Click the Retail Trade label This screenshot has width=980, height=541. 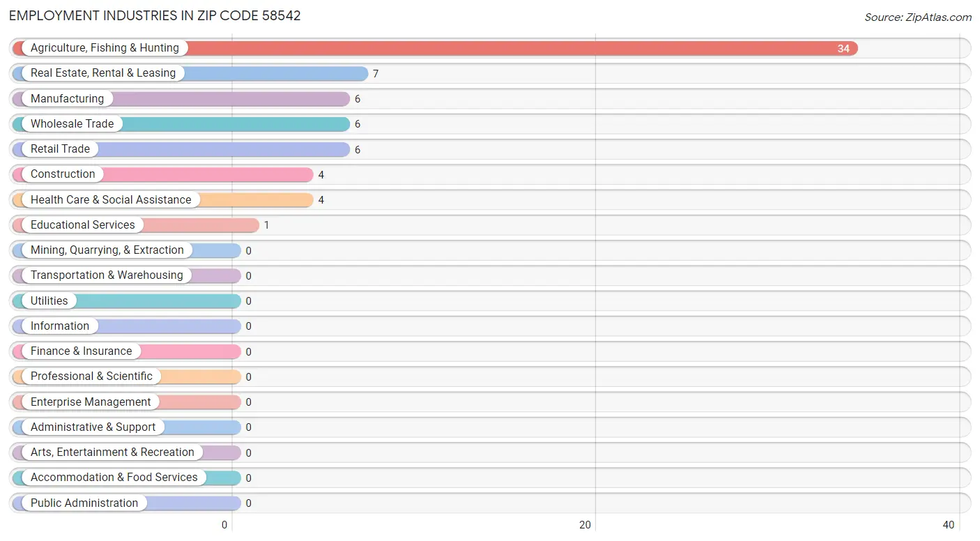(60, 149)
